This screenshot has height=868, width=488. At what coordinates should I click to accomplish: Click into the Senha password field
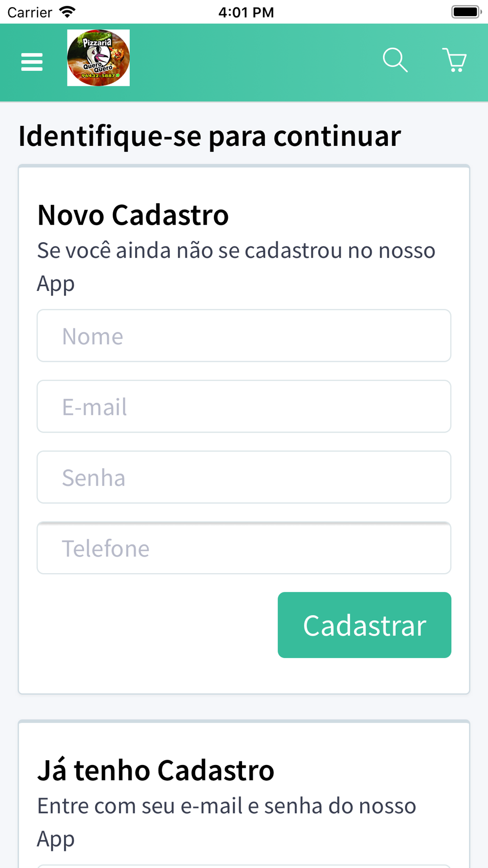[244, 477]
